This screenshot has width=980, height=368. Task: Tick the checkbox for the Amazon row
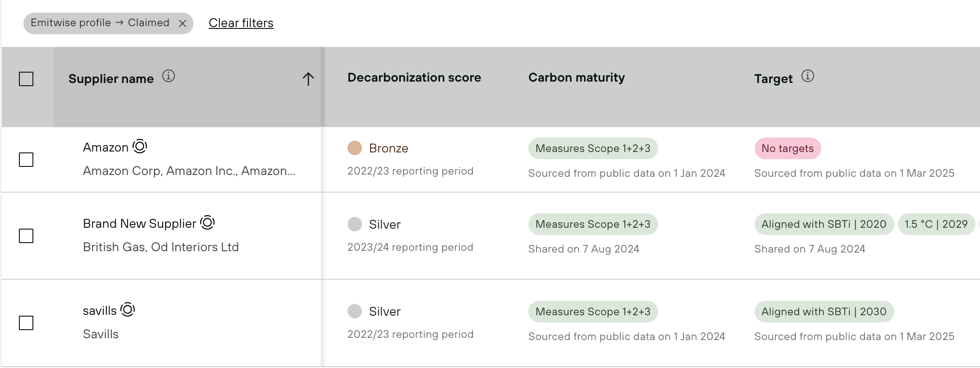(26, 160)
